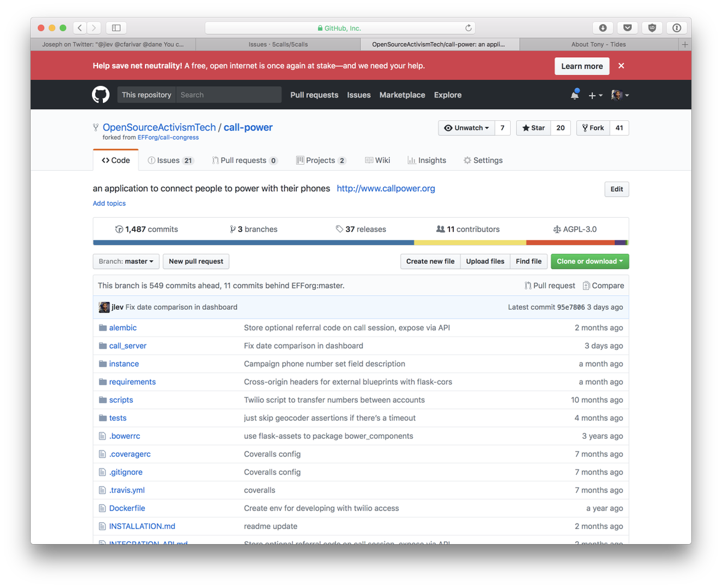Open the call_server folder
This screenshot has width=722, height=588.
click(128, 346)
